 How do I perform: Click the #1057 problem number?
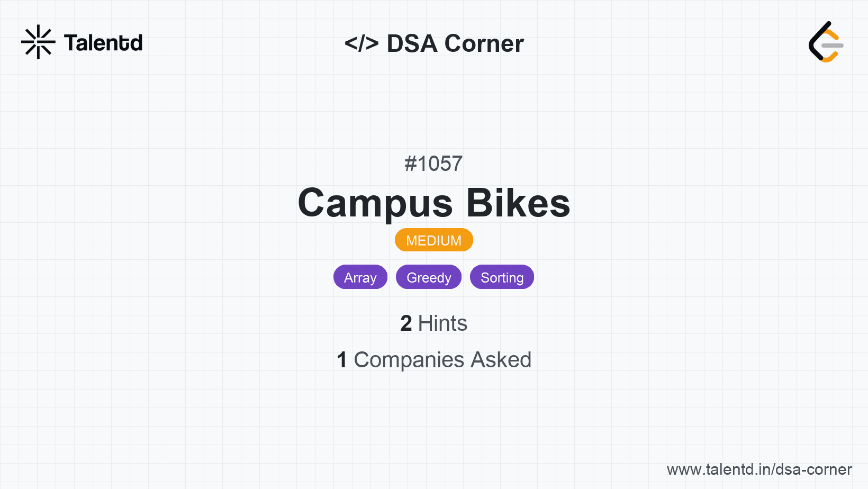click(x=433, y=164)
